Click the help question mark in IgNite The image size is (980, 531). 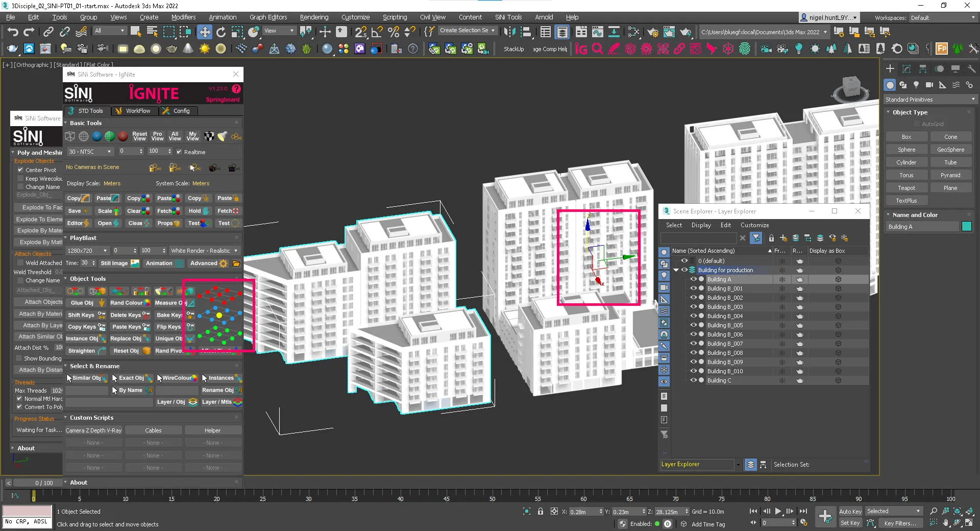click(236, 89)
